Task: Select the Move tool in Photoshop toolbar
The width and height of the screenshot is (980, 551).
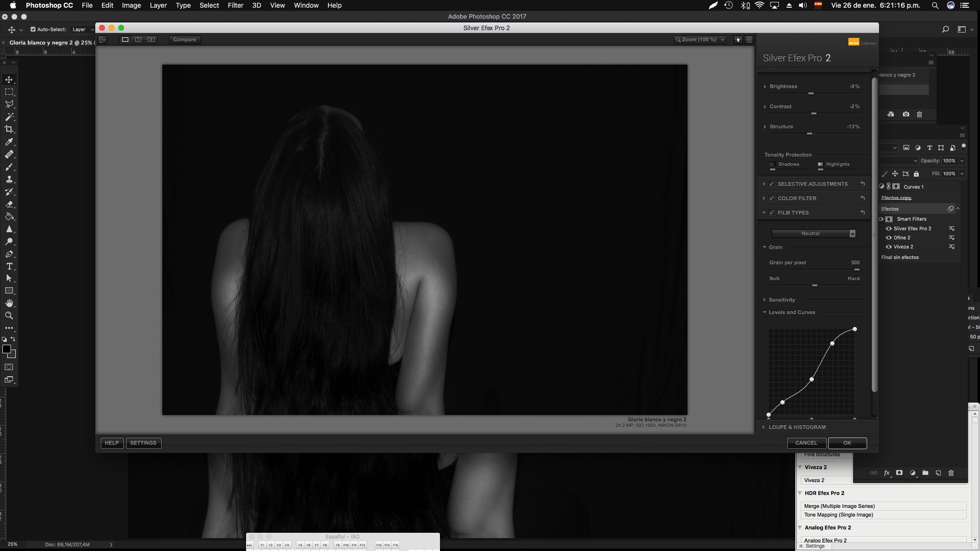Action: pyautogui.click(x=9, y=79)
